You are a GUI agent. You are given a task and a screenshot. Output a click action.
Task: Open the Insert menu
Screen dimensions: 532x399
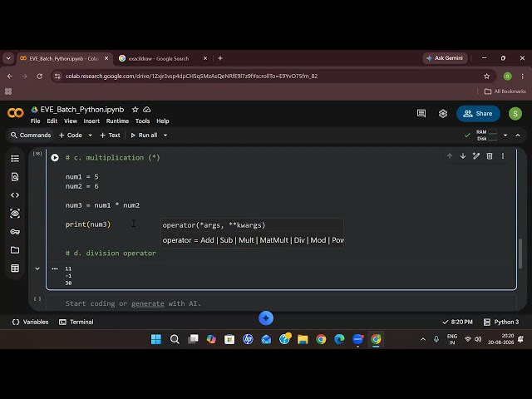click(91, 121)
